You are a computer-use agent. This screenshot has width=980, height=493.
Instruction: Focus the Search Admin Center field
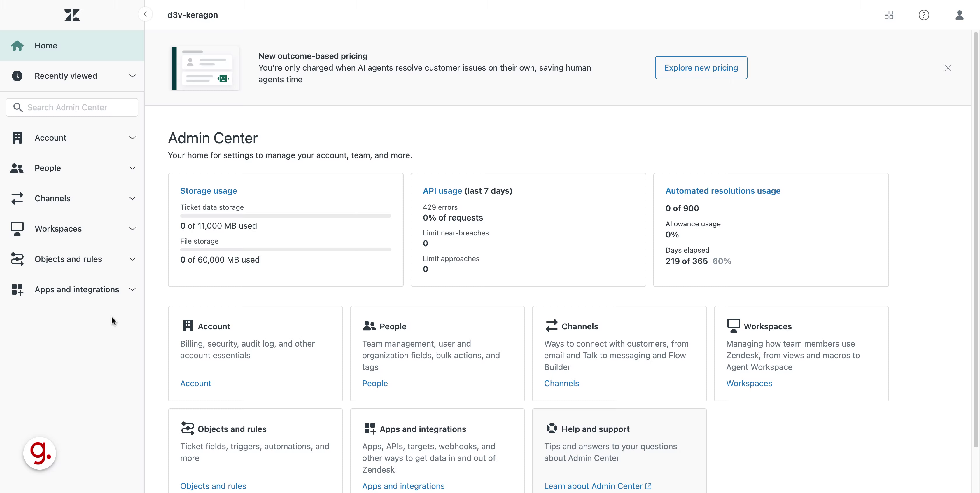click(x=72, y=107)
